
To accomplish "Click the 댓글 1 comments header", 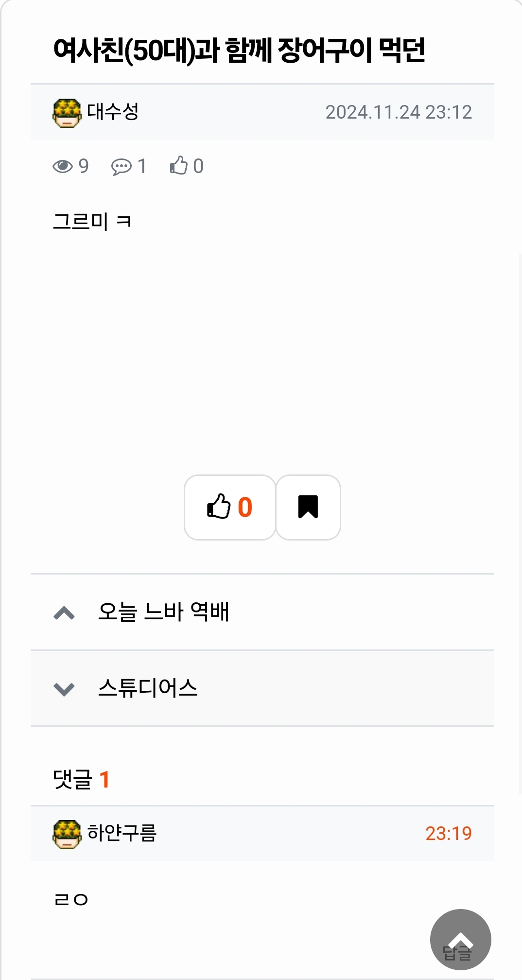I will click(81, 779).
